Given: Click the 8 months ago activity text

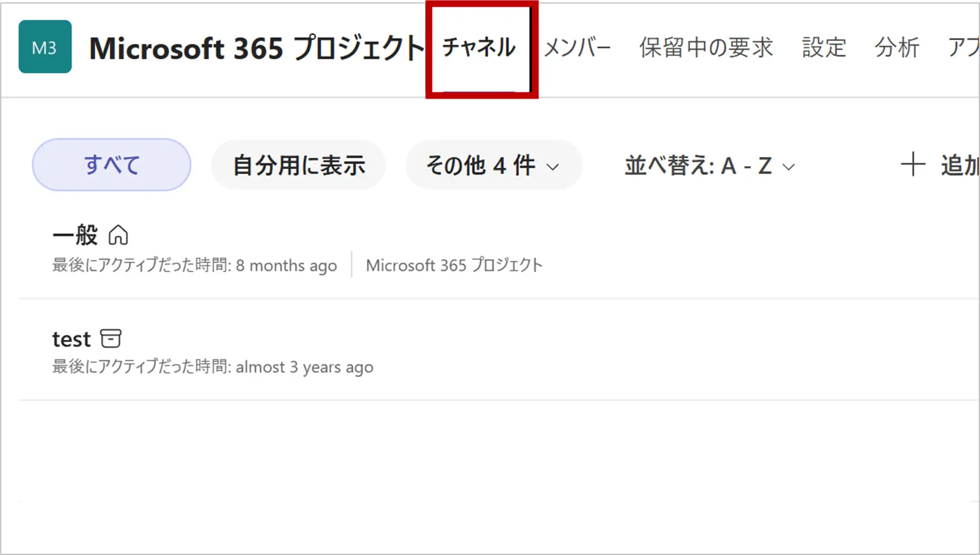Looking at the screenshot, I should [286, 265].
